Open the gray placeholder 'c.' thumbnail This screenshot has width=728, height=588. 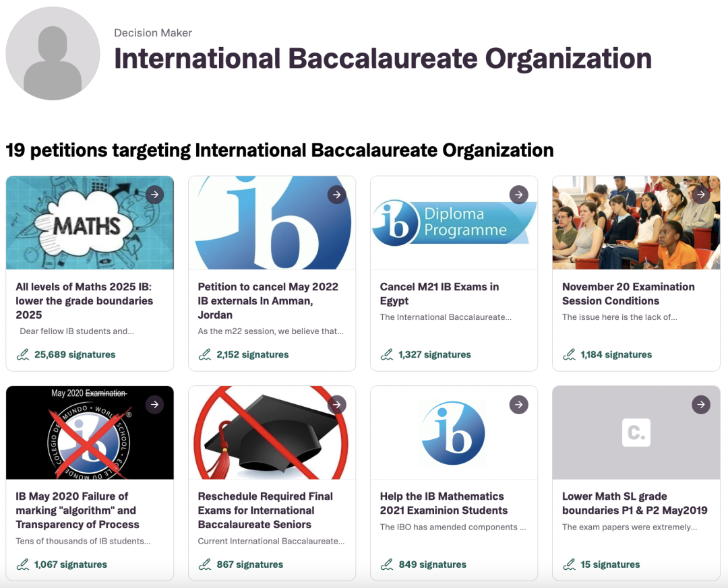(x=636, y=432)
